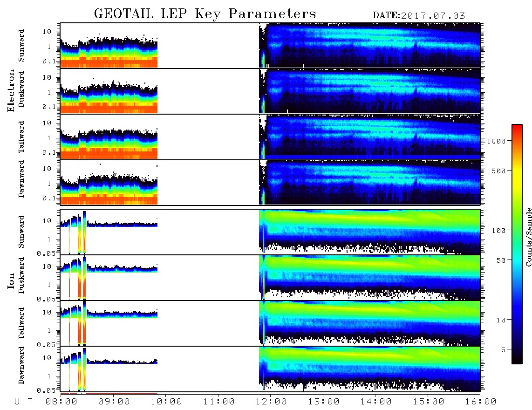Select the Ion "Duskward" panel label
The width and height of the screenshot is (532, 410).
(x=21, y=275)
